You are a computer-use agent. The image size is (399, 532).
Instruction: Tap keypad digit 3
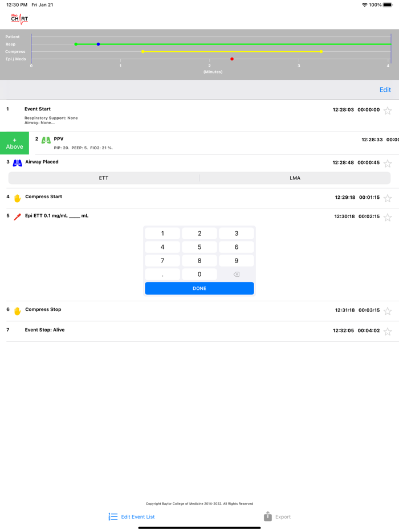tap(237, 234)
